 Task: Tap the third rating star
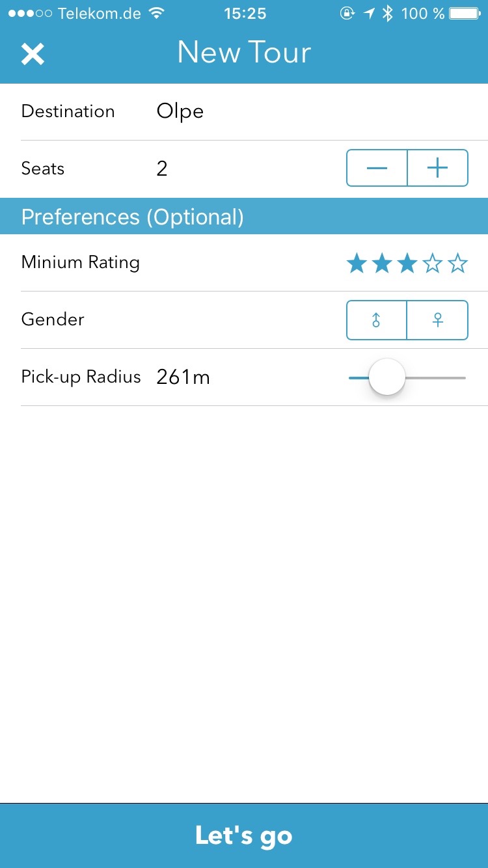pos(407,264)
